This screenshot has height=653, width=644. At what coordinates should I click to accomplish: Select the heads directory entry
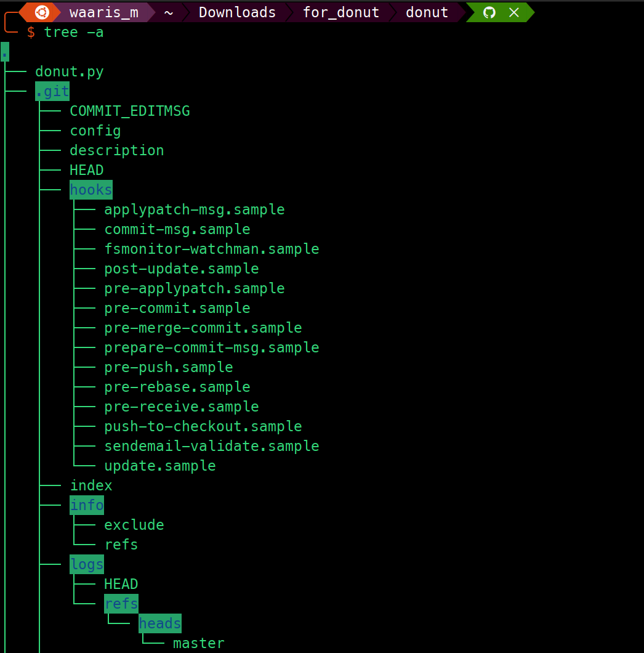[160, 623]
